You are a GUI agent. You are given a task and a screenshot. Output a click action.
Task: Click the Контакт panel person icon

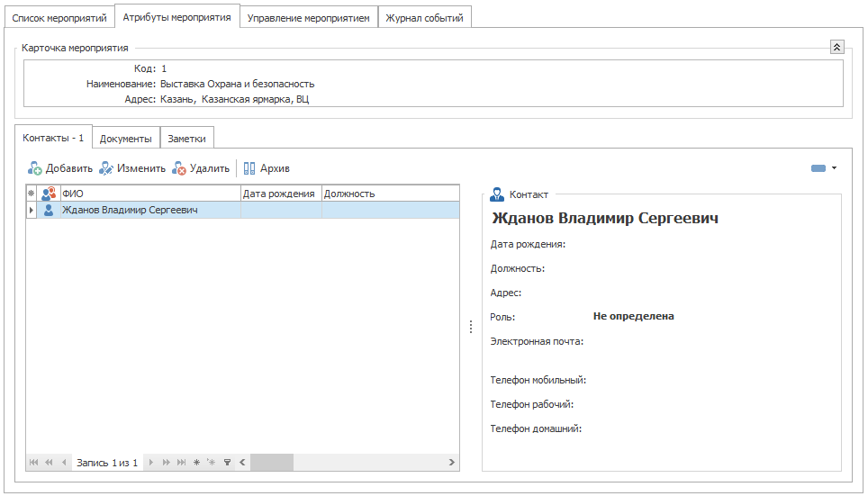click(x=496, y=194)
